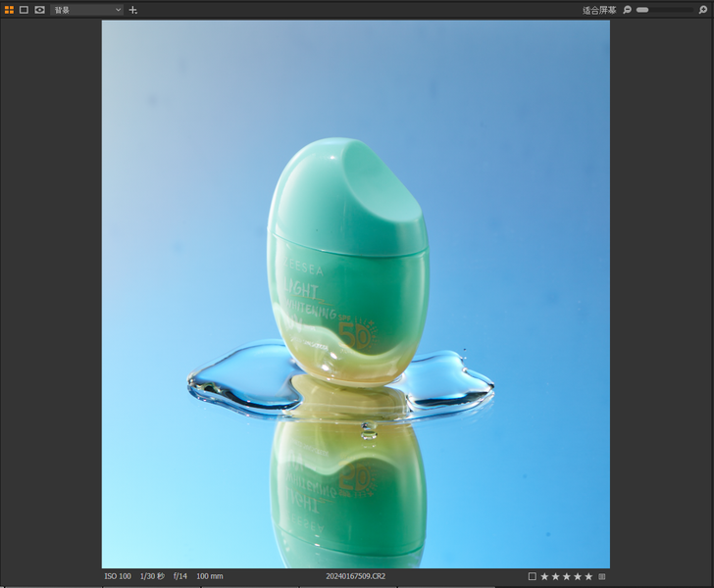
Task: Set rating to three stars
Action: pos(567,576)
